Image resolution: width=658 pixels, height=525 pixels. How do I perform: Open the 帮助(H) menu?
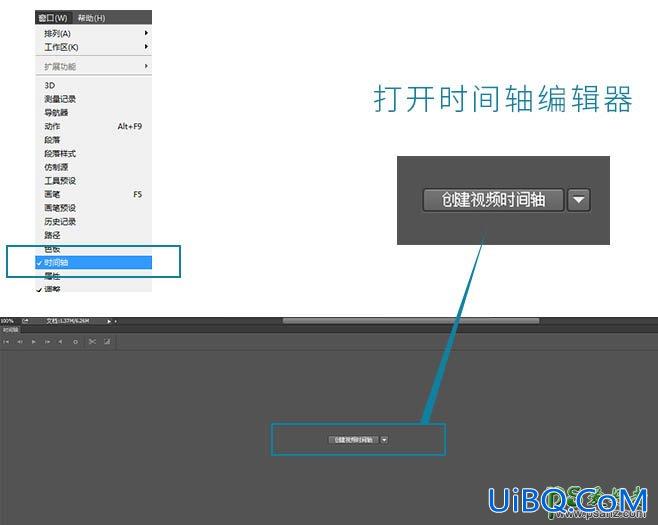tap(91, 18)
